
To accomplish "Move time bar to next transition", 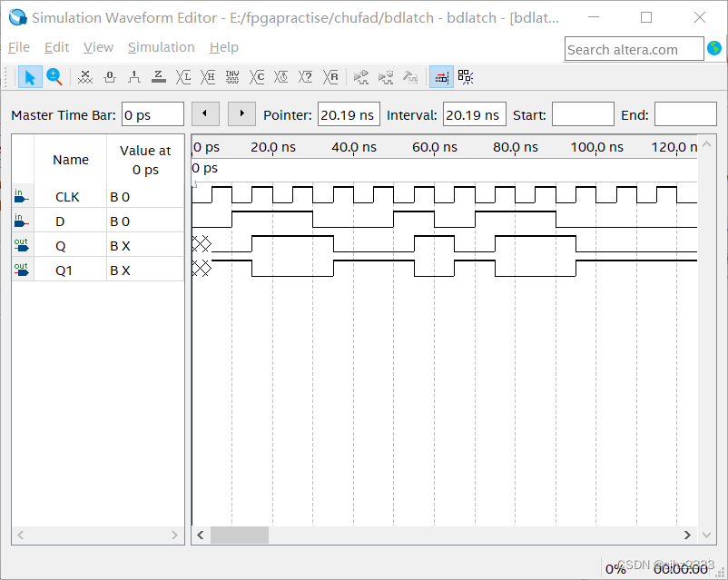I will tap(241, 113).
